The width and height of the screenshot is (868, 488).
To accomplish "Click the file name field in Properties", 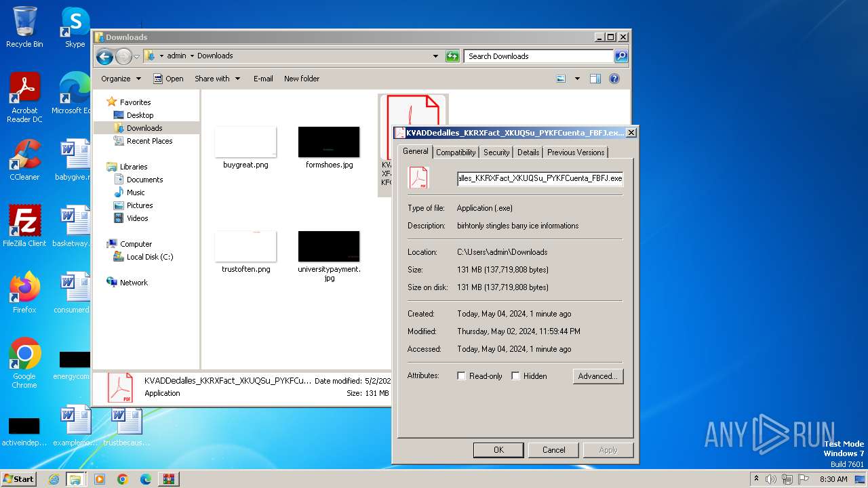I will pyautogui.click(x=540, y=178).
